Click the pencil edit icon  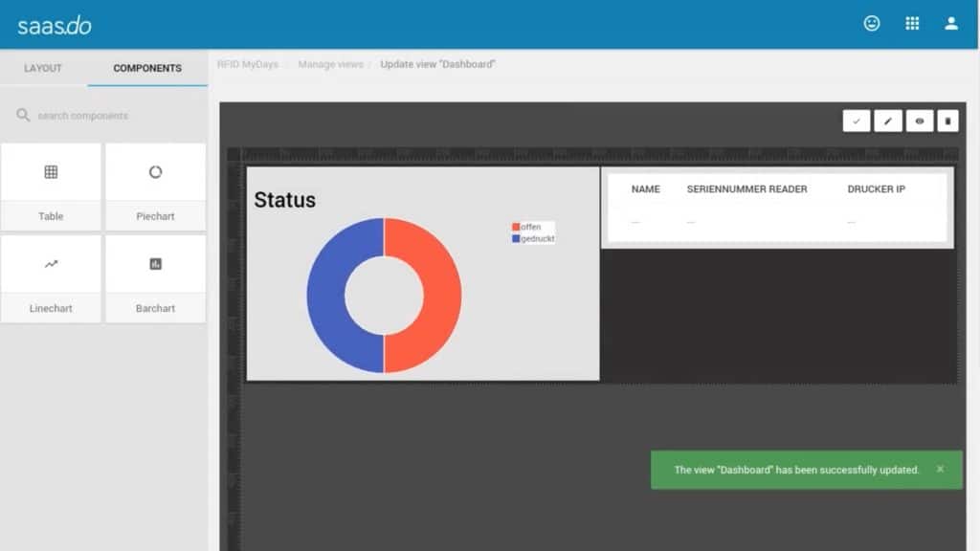click(888, 121)
